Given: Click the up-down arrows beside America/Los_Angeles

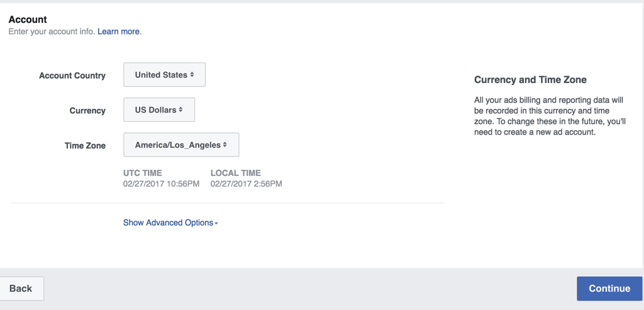Looking at the screenshot, I should pyautogui.click(x=225, y=145).
